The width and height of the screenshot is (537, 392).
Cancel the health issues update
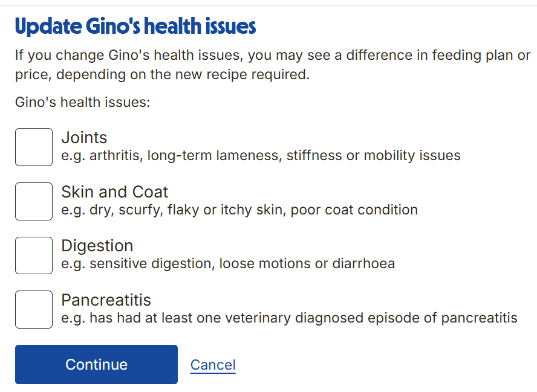click(213, 365)
